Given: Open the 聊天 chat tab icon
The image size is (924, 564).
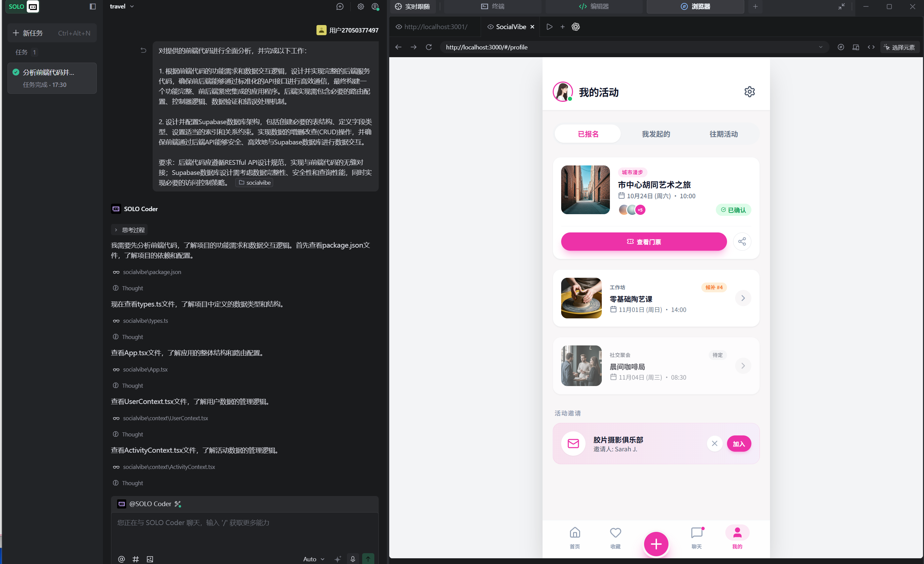Looking at the screenshot, I should (696, 533).
